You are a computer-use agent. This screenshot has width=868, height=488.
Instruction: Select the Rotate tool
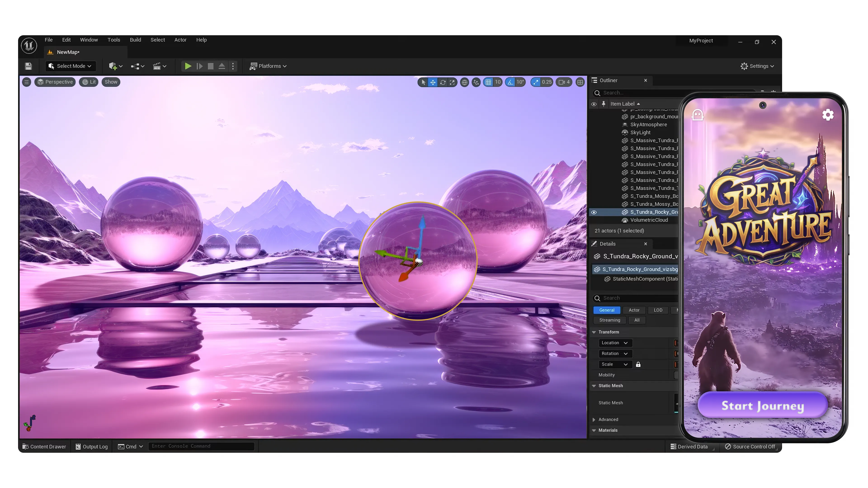(443, 82)
